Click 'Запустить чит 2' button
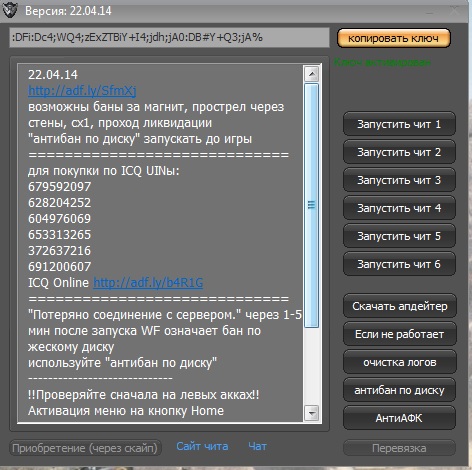472x470 pixels. [399, 152]
